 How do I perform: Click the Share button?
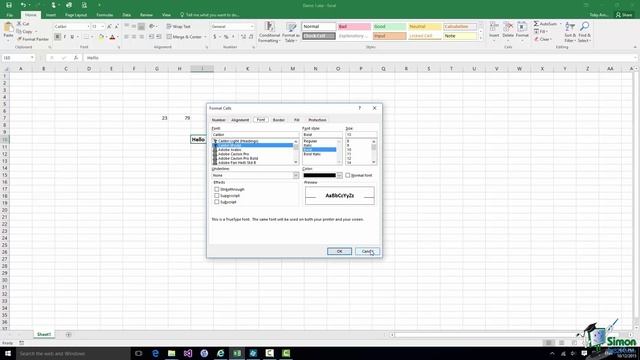tap(624, 15)
